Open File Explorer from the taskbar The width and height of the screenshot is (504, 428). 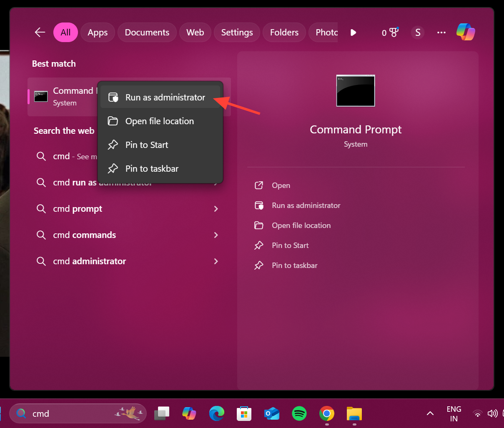point(354,413)
